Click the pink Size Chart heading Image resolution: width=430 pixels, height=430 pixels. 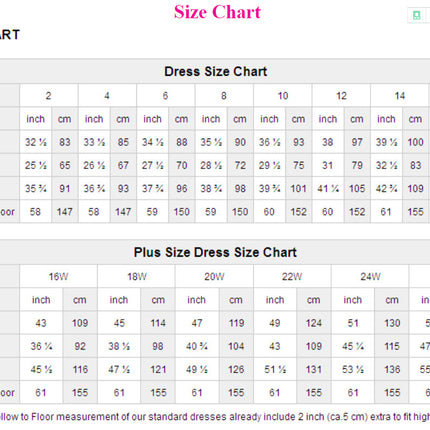tap(217, 12)
